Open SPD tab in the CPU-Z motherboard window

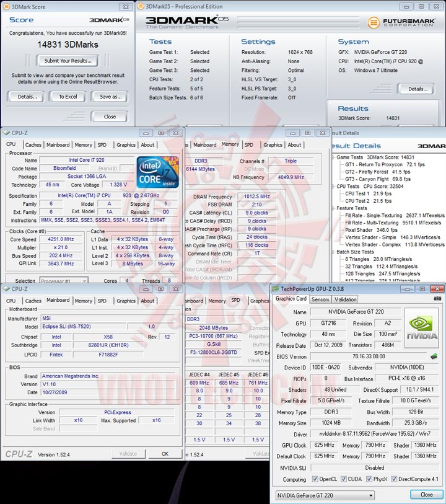(x=102, y=301)
